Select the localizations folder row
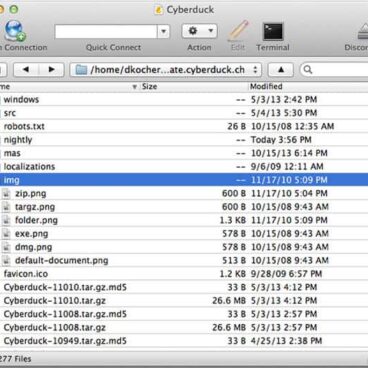The image size is (368, 368). pos(184,166)
